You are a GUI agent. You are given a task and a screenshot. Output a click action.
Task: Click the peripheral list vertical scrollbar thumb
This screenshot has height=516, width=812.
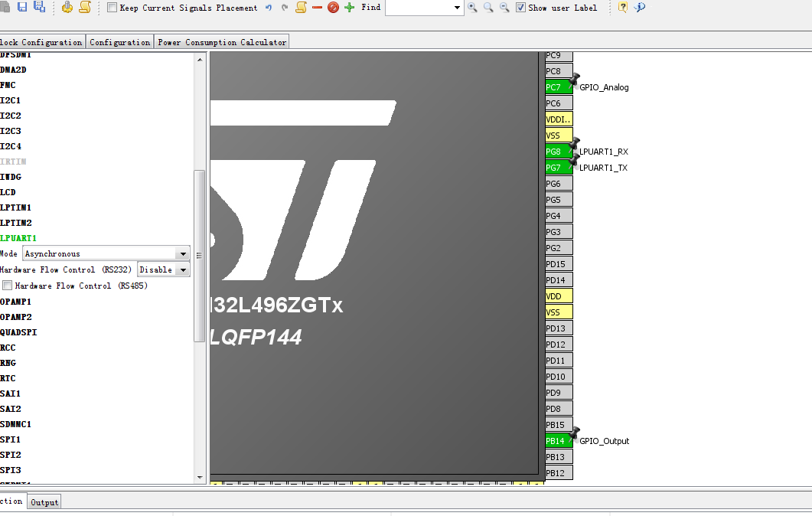[200, 256]
